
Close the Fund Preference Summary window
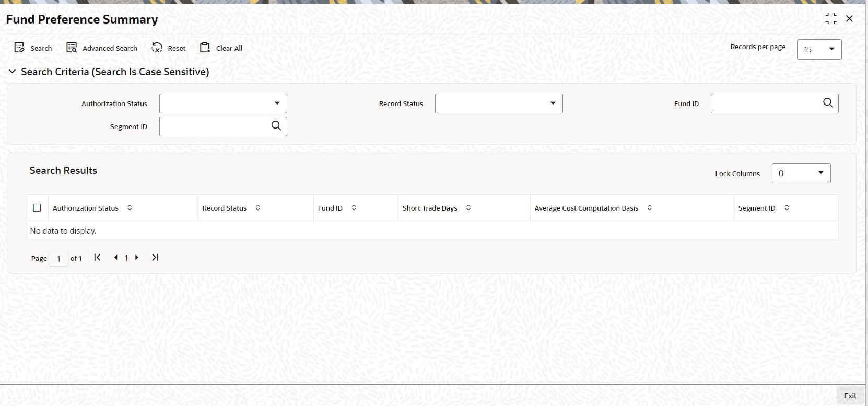[849, 19]
